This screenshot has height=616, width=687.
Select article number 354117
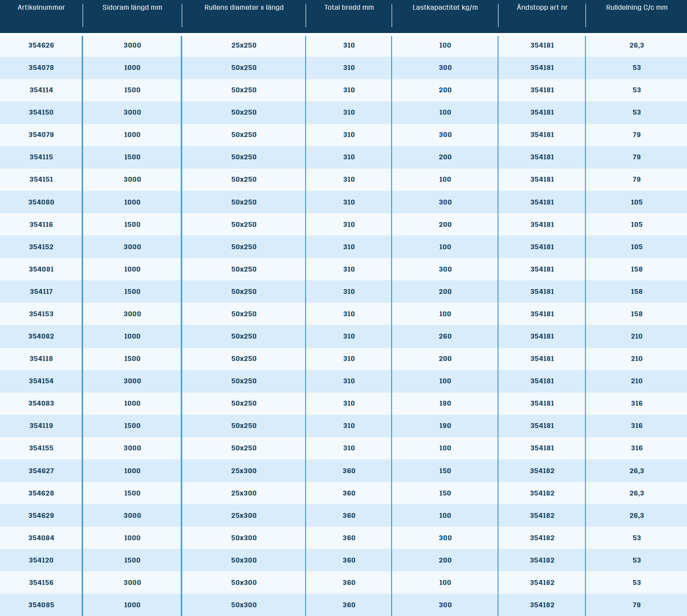[41, 291]
